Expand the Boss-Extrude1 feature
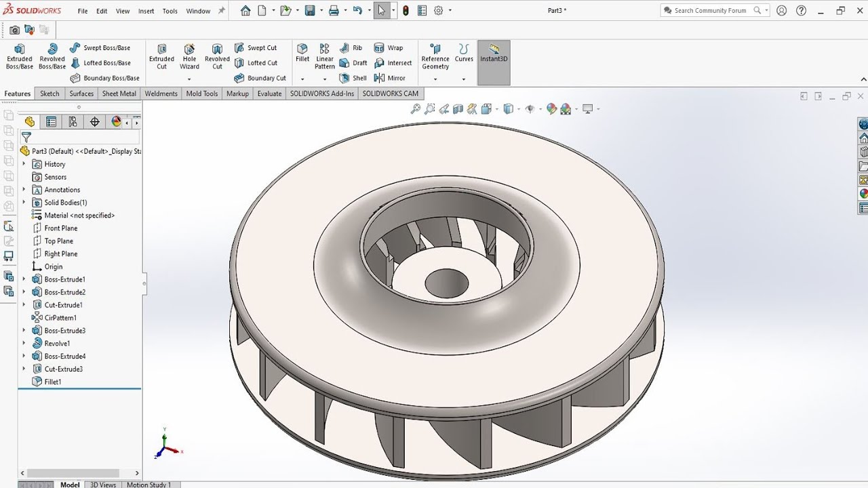868x488 pixels. click(24, 279)
